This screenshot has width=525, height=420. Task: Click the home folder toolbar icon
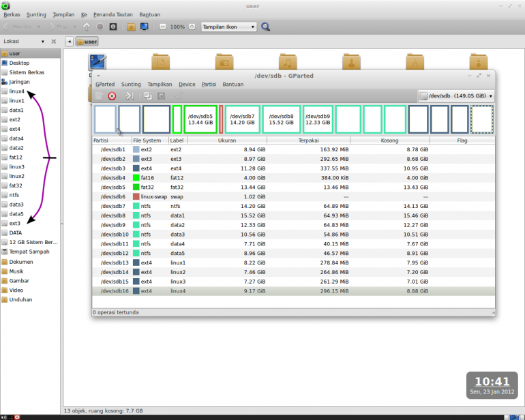(x=131, y=27)
